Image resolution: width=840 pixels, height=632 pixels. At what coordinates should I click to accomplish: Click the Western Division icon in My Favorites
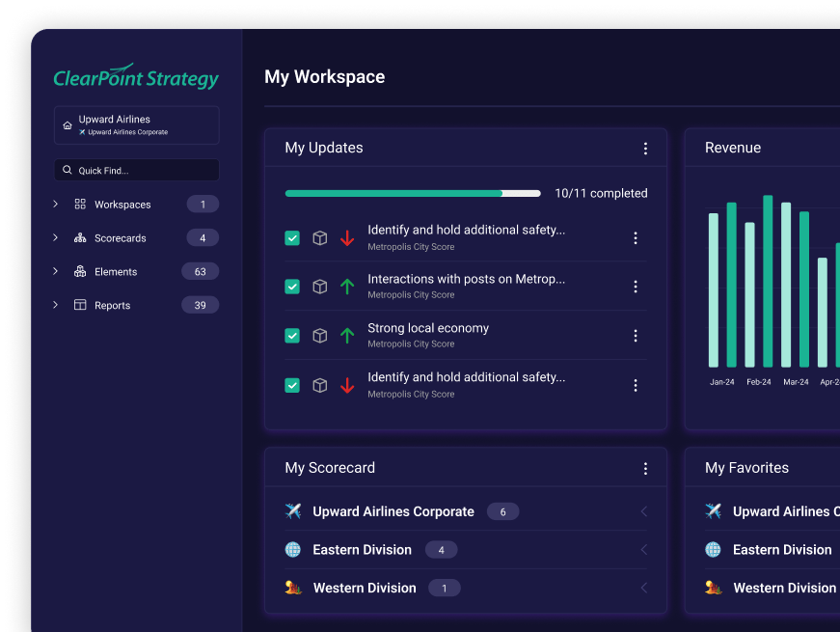tap(713, 588)
